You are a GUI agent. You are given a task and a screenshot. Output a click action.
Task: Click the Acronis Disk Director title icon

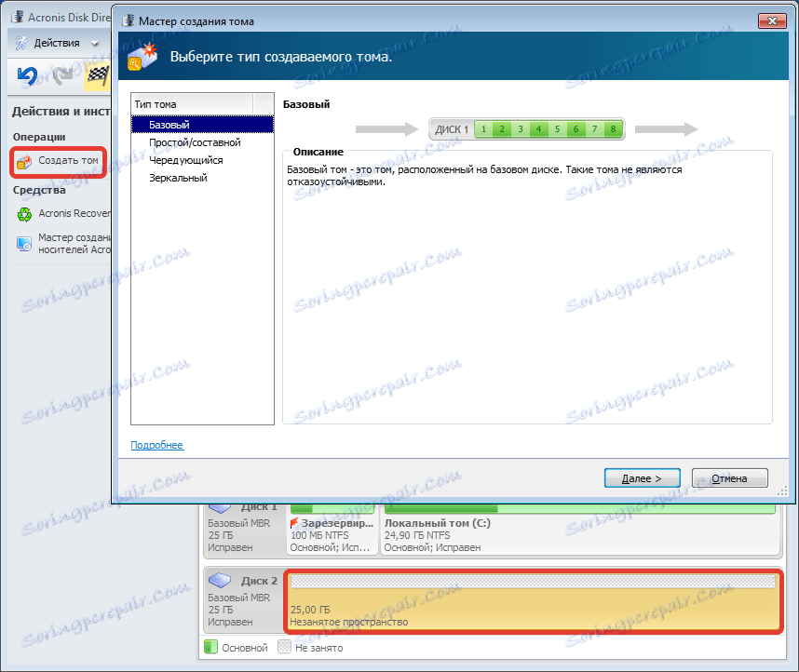pos(18,17)
